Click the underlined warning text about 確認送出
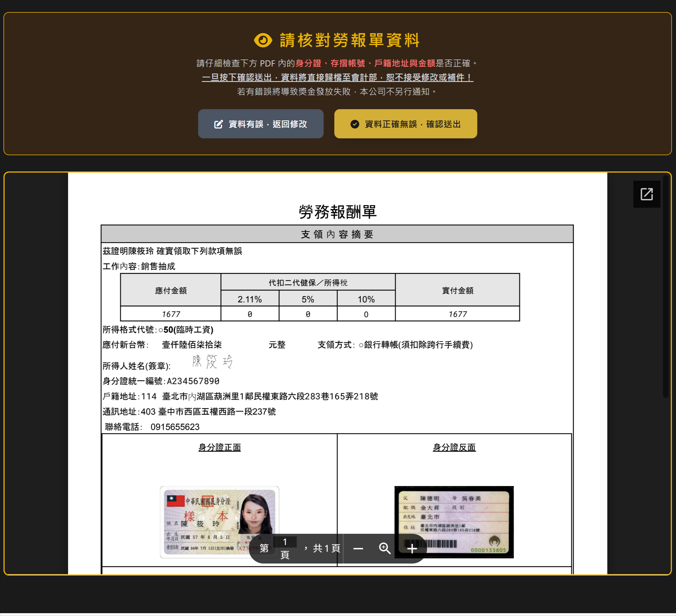The image size is (676, 616). pyautogui.click(x=338, y=78)
